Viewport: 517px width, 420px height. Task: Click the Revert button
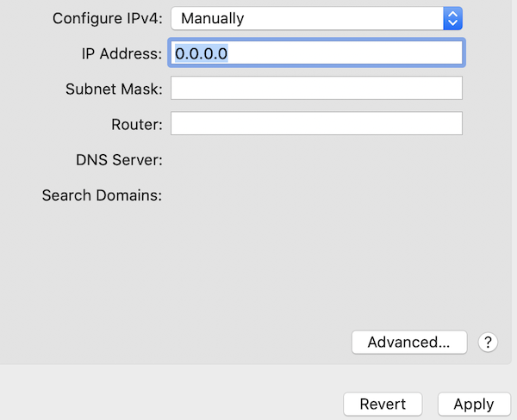tap(383, 404)
